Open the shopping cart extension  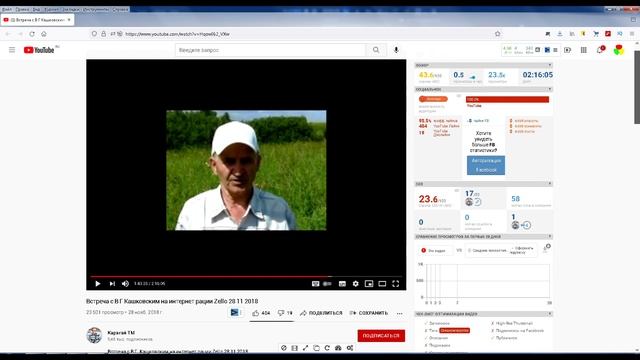pyautogui.click(x=596, y=34)
